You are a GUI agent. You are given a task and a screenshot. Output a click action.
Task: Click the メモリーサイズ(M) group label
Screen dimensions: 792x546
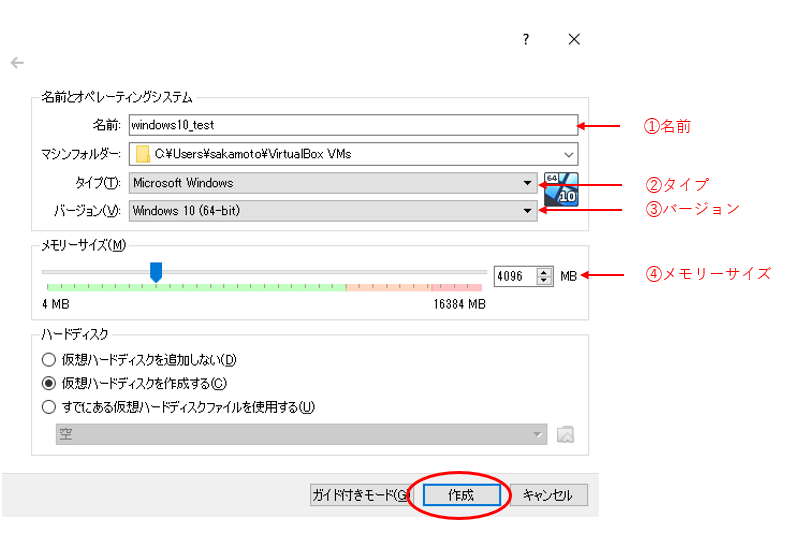click(83, 245)
